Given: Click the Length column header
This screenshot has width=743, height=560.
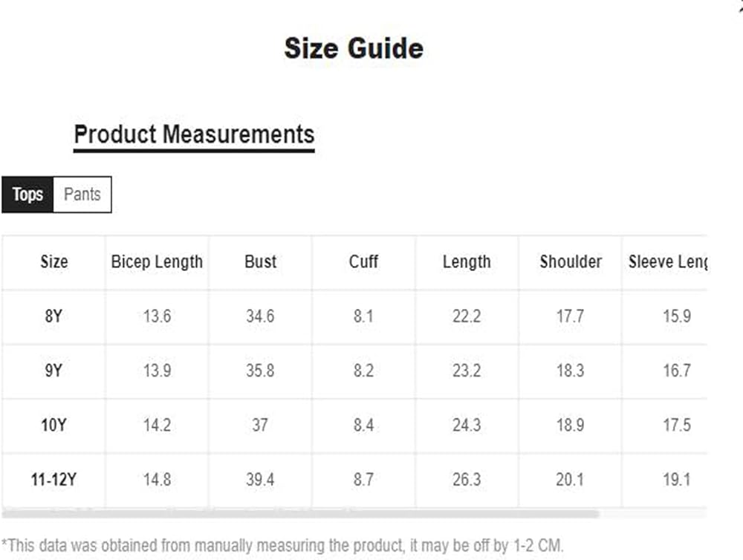Looking at the screenshot, I should (x=467, y=261).
